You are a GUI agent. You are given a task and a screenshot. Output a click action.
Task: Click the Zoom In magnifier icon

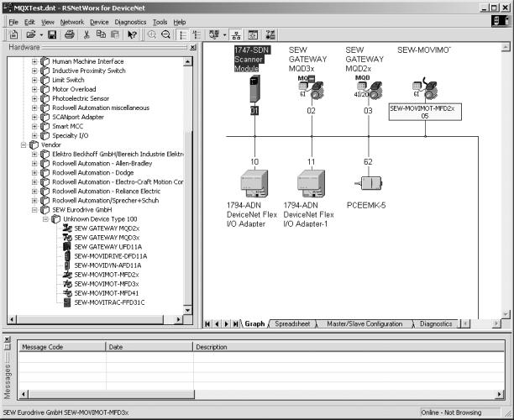click(x=152, y=34)
